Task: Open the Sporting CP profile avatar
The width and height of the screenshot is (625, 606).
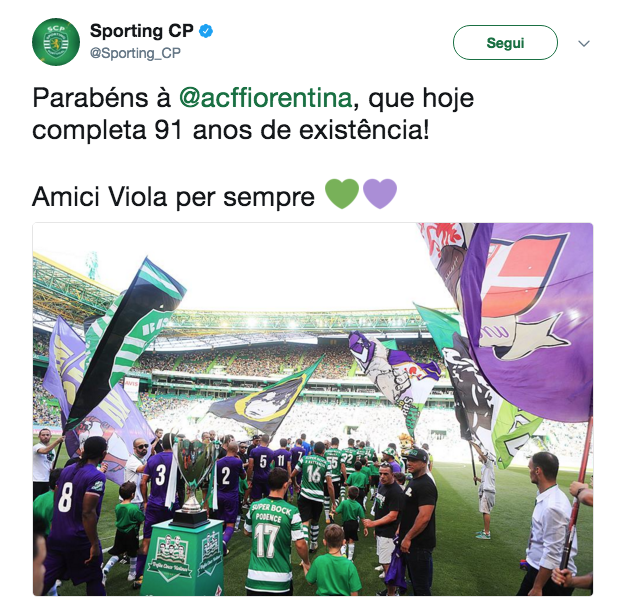Action: point(56,42)
